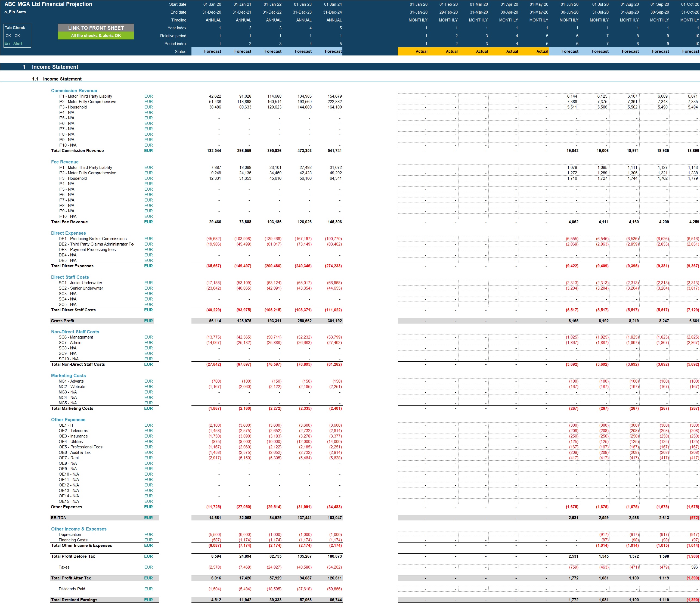Click the Fee Revenue heading
Screen dimensions: 700x608
click(x=65, y=162)
